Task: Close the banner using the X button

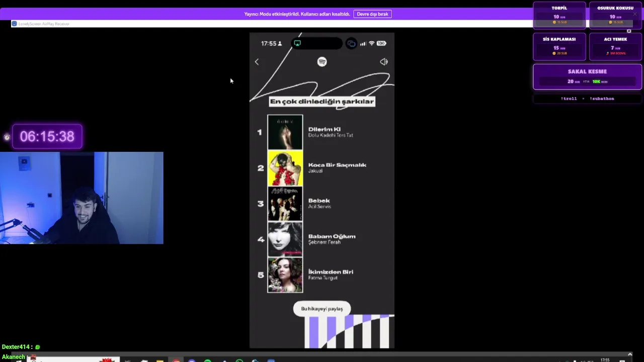Action: (634, 14)
